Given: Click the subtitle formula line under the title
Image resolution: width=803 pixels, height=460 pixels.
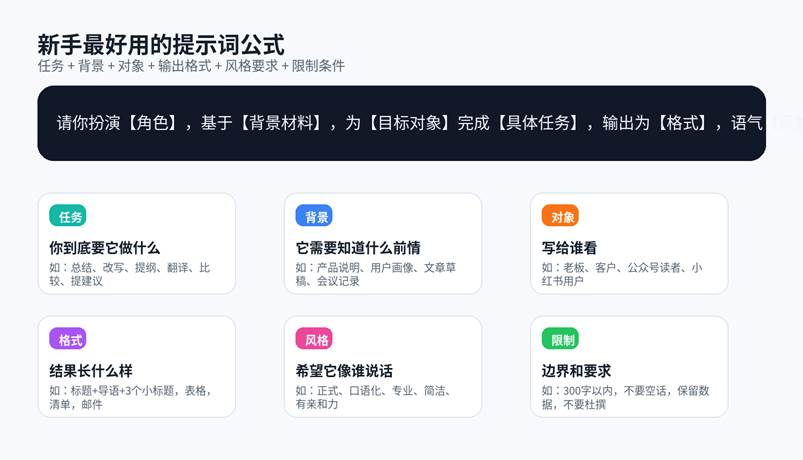Looking at the screenshot, I should click(x=191, y=66).
